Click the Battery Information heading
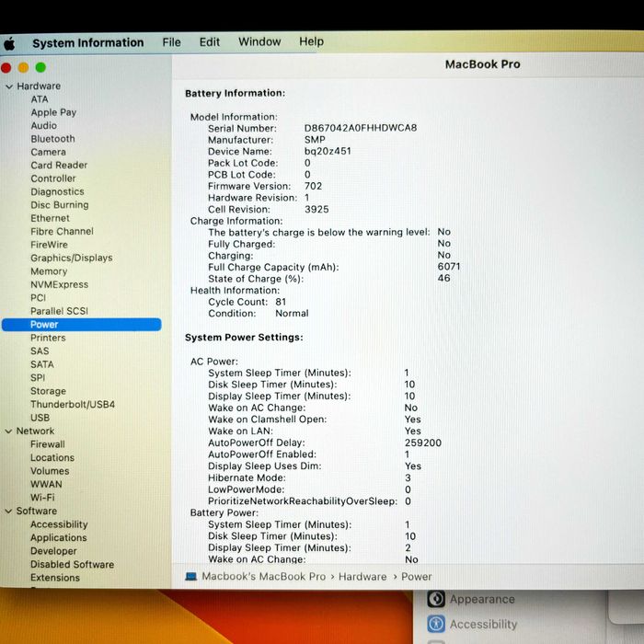The height and width of the screenshot is (644, 644). coord(235,93)
